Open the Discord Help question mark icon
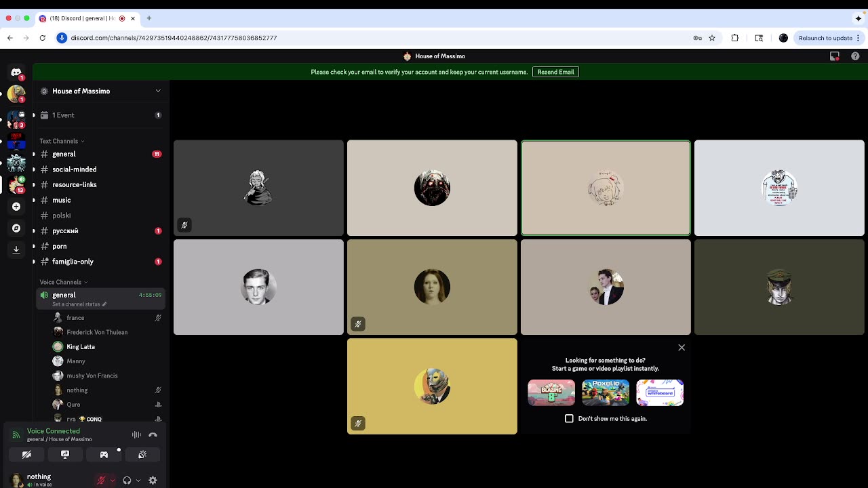This screenshot has width=868, height=488. point(855,56)
